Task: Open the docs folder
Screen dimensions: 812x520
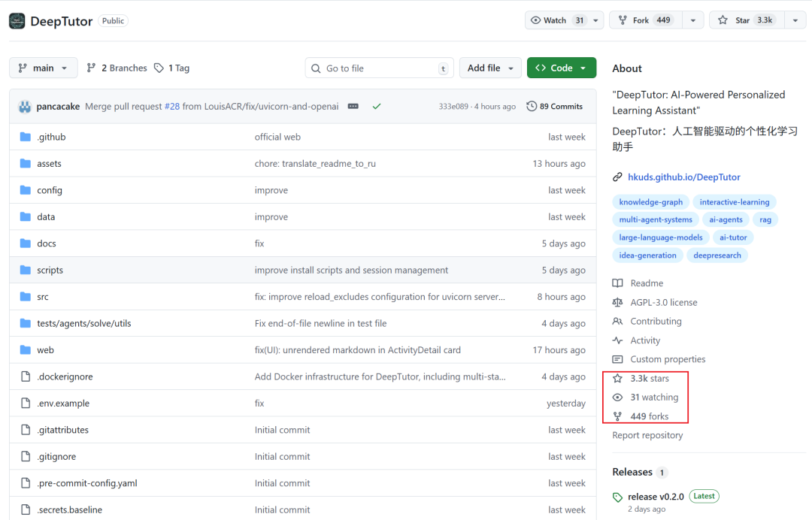Action: (47, 243)
